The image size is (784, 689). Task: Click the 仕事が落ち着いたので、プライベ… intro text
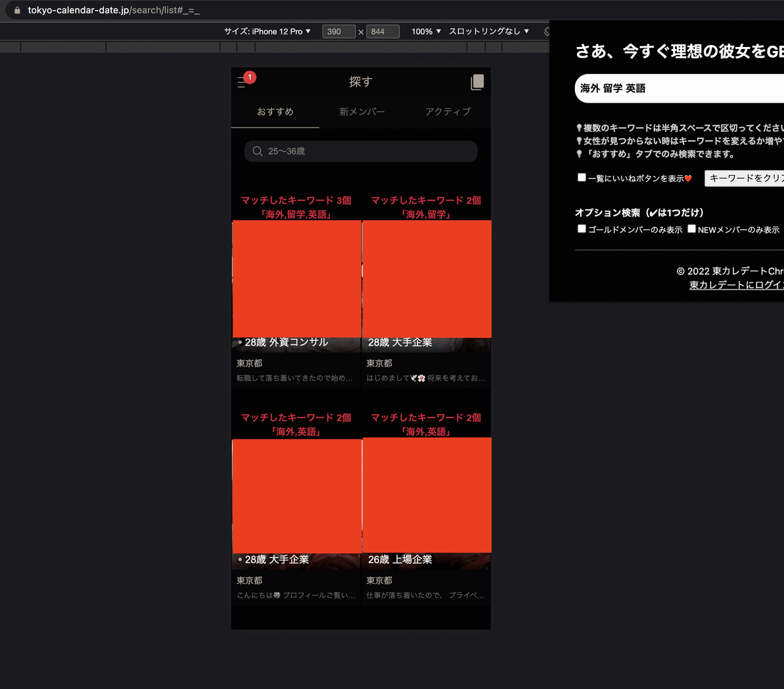click(425, 596)
